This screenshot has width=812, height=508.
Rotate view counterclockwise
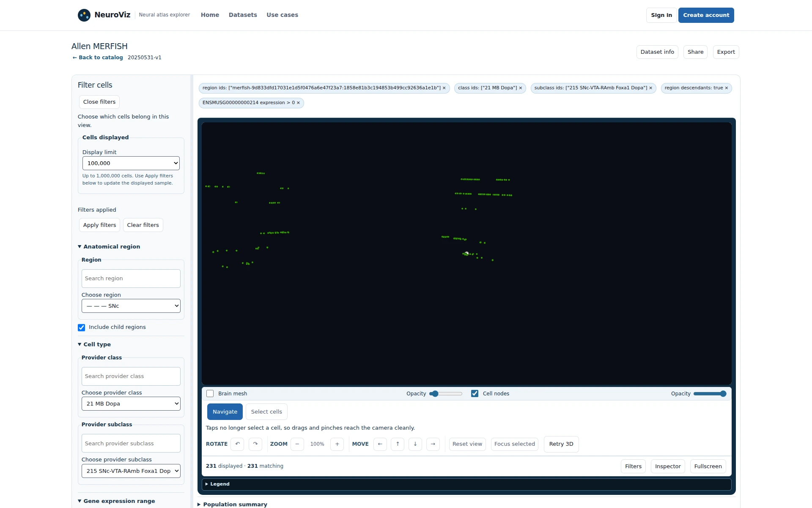coord(237,444)
